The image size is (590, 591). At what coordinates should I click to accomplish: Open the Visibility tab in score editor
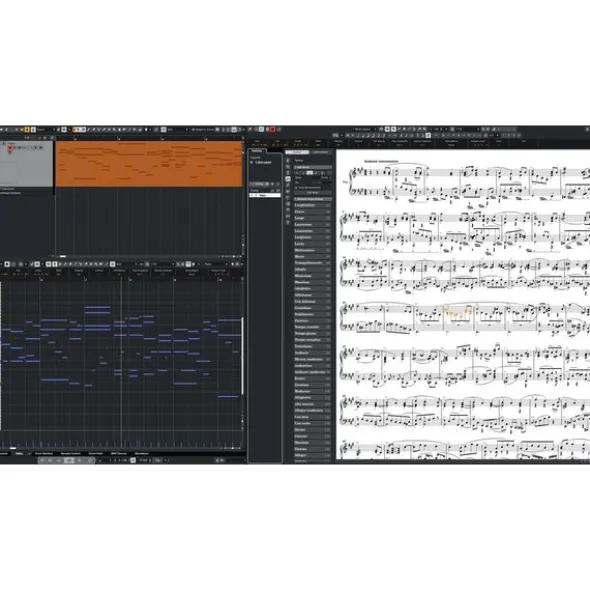click(x=257, y=151)
